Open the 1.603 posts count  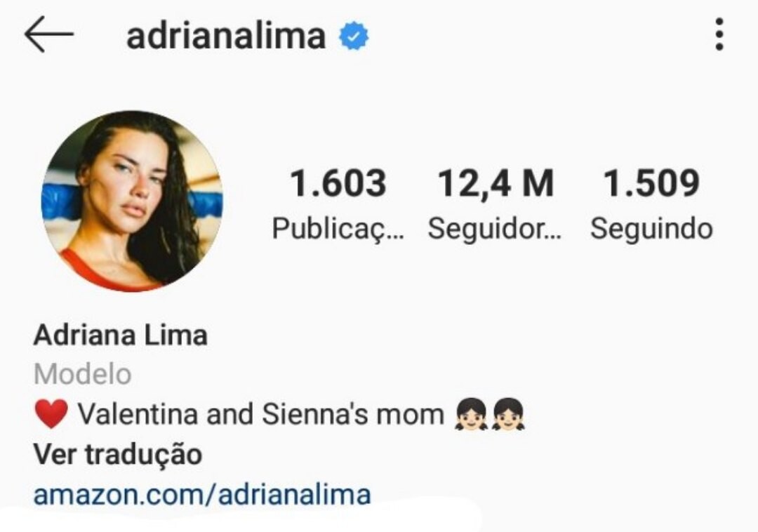338,183
